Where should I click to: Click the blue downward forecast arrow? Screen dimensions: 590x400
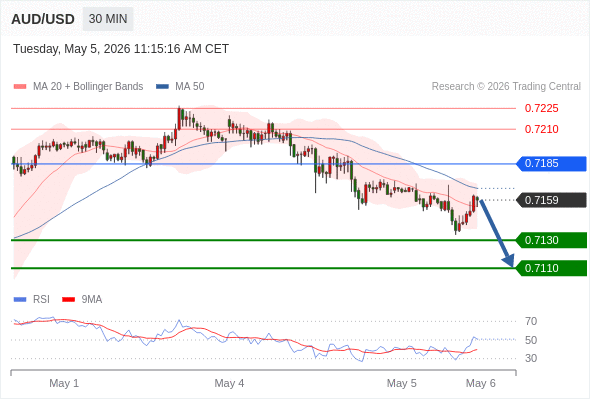click(x=497, y=233)
